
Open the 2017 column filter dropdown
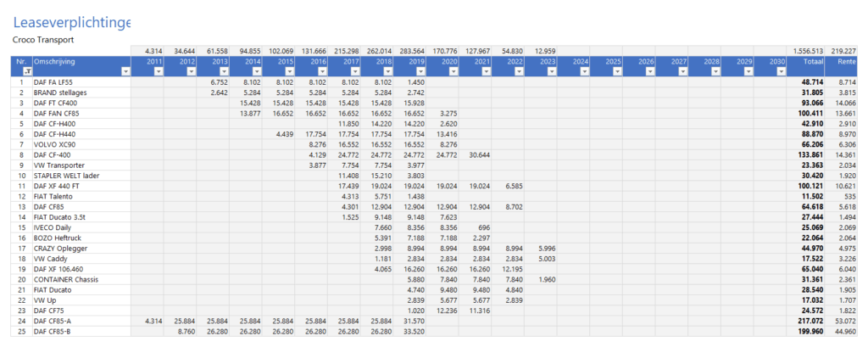tap(355, 72)
